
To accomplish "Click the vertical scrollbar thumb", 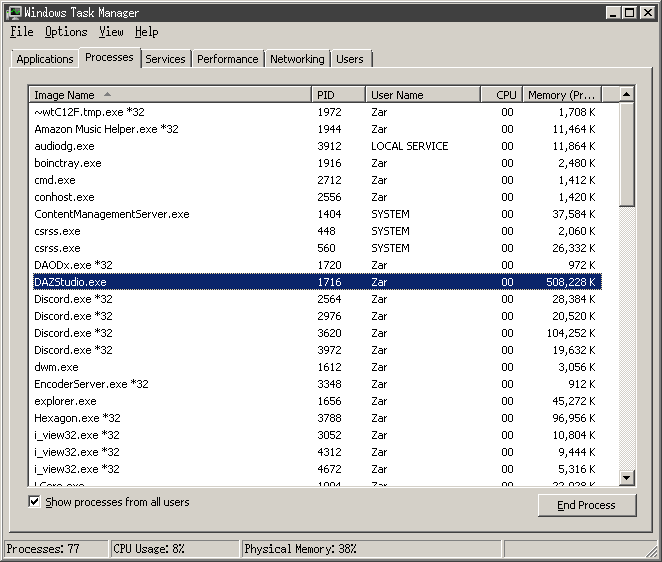I will [627, 154].
